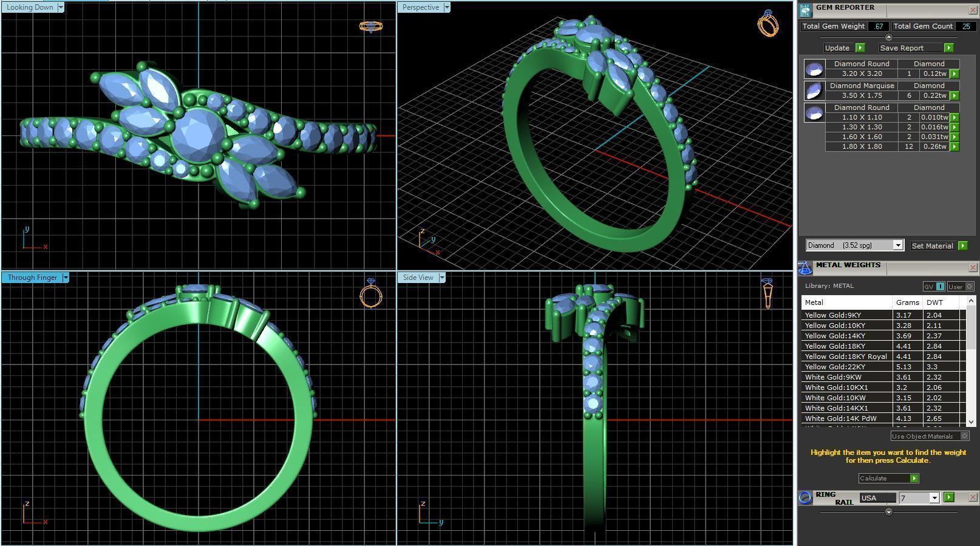Select the Perspective viewport label
This screenshot has height=546, width=980.
click(x=421, y=7)
